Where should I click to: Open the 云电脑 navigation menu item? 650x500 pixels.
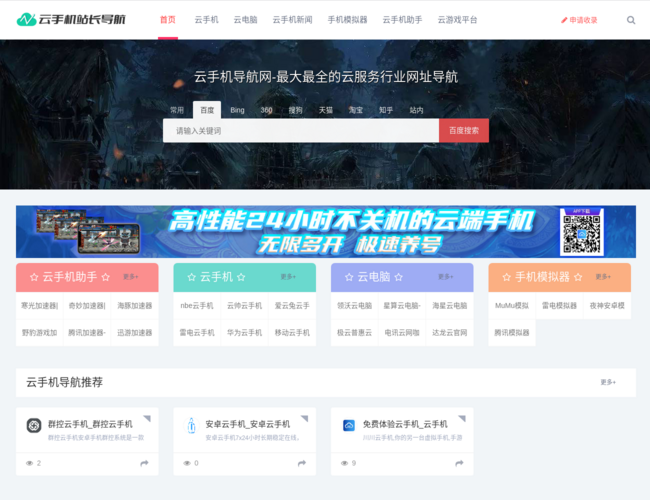[245, 20]
